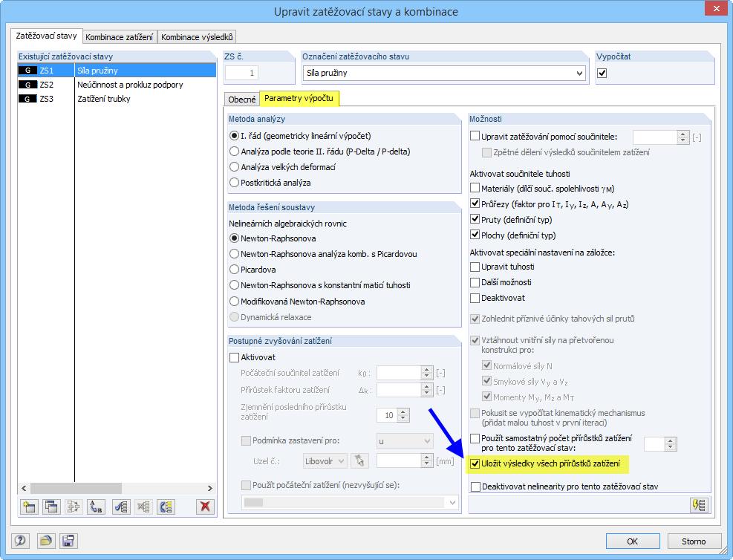733x560 pixels.
Task: Click spinner of load factor coefficient field
Action: 683,137
